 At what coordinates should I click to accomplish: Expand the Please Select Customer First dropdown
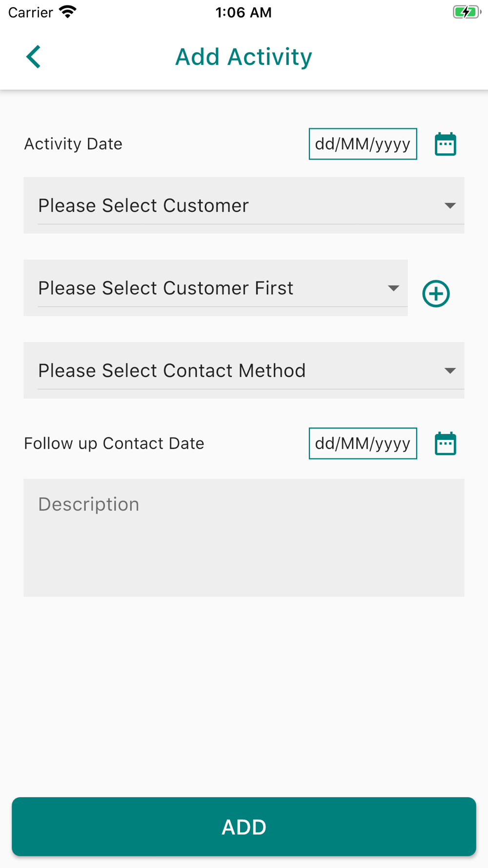[205, 288]
